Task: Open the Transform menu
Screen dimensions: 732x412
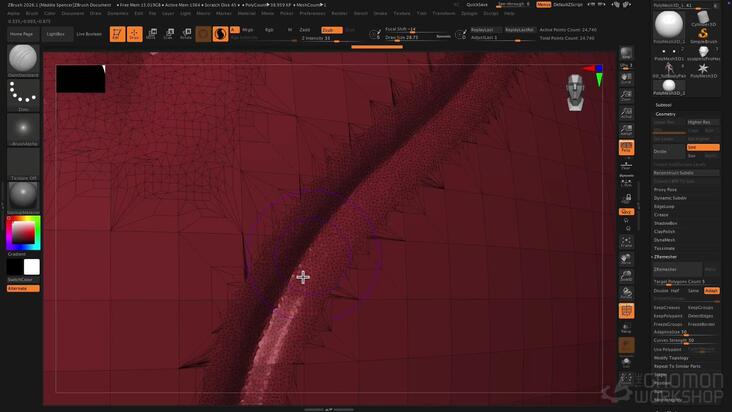Action: click(443, 14)
